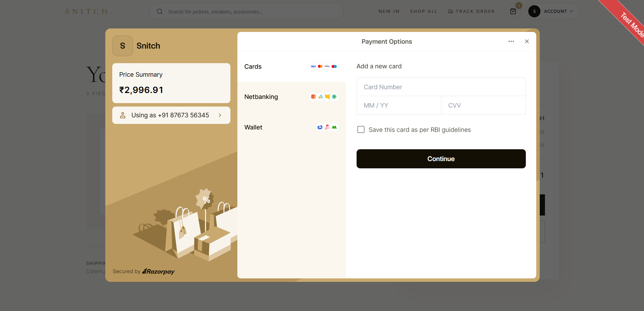Click the Secured by text
The width and height of the screenshot is (644, 311).
[127, 271]
